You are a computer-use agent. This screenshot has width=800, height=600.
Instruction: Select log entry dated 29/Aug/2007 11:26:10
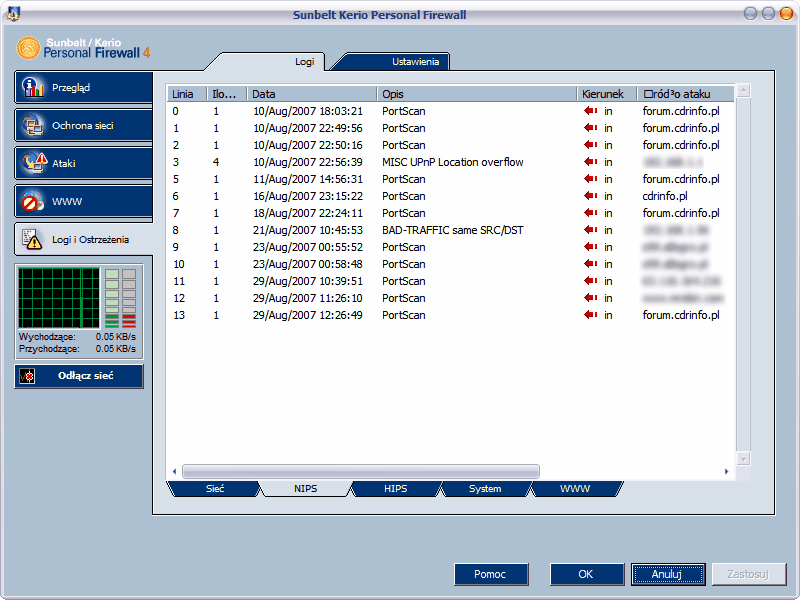point(451,298)
